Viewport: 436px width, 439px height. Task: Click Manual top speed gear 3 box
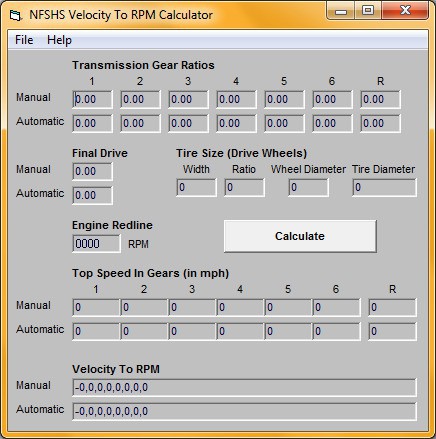tap(192, 307)
